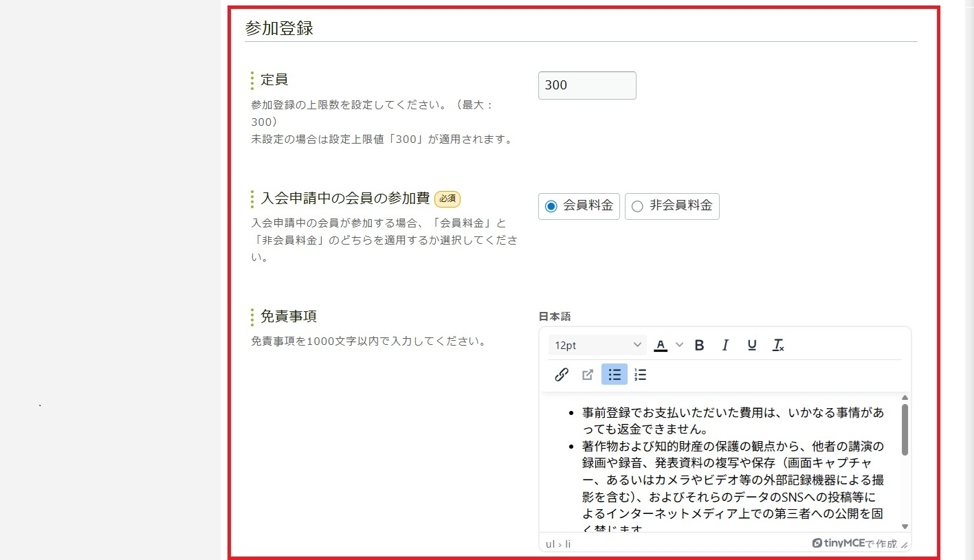Apply italic formatting in the editor
Image resolution: width=974 pixels, height=560 pixels.
pyautogui.click(x=725, y=345)
